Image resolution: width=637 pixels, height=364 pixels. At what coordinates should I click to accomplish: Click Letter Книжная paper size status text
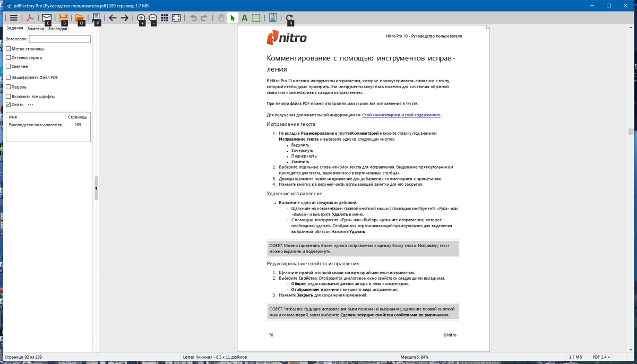click(215, 357)
